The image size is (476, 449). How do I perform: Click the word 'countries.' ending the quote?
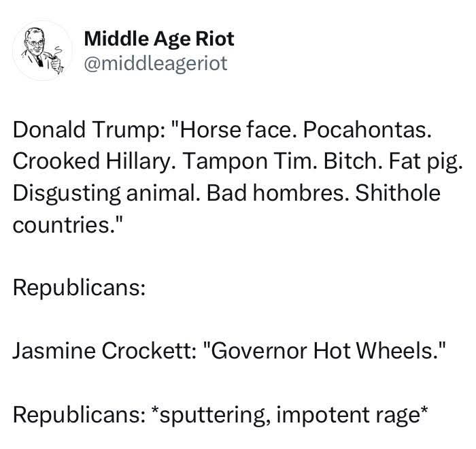64,225
